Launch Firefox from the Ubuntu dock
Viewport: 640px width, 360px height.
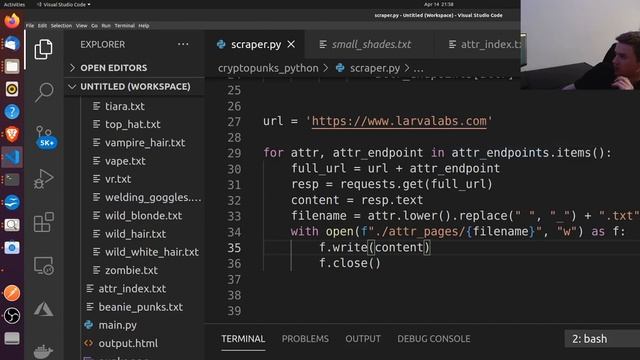(x=12, y=20)
